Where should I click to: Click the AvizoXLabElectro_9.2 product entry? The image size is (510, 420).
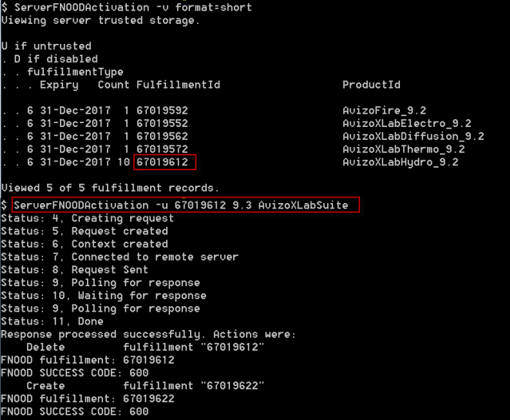point(407,123)
